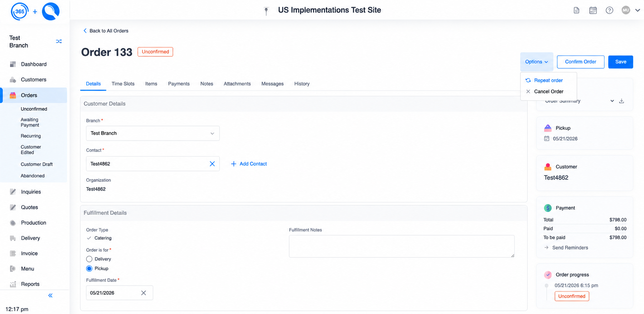Expand the Test Branch dropdown
The width and height of the screenshot is (644, 314).
[153, 133]
